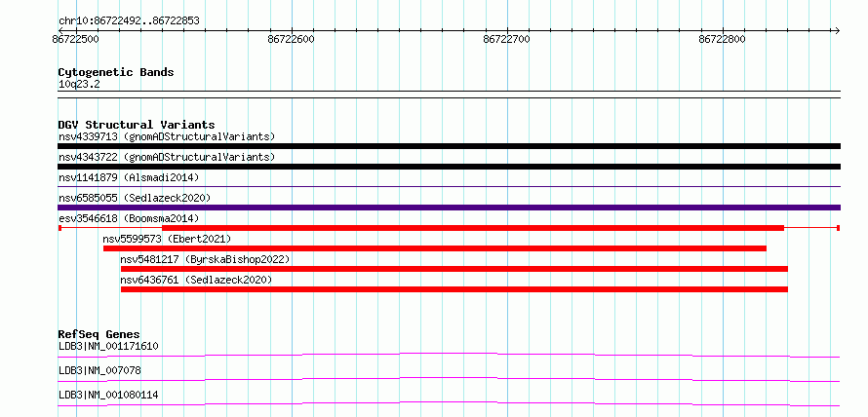The width and height of the screenshot is (868, 417).
Task: Select the 10q23.2 cytogenetic band label
Action: [x=79, y=85]
